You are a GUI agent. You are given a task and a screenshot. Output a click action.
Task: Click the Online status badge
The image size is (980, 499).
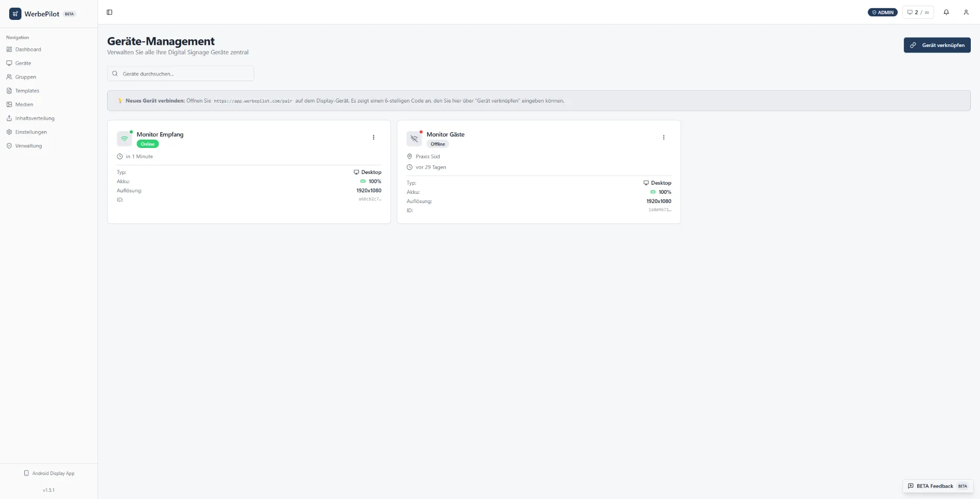tap(148, 144)
